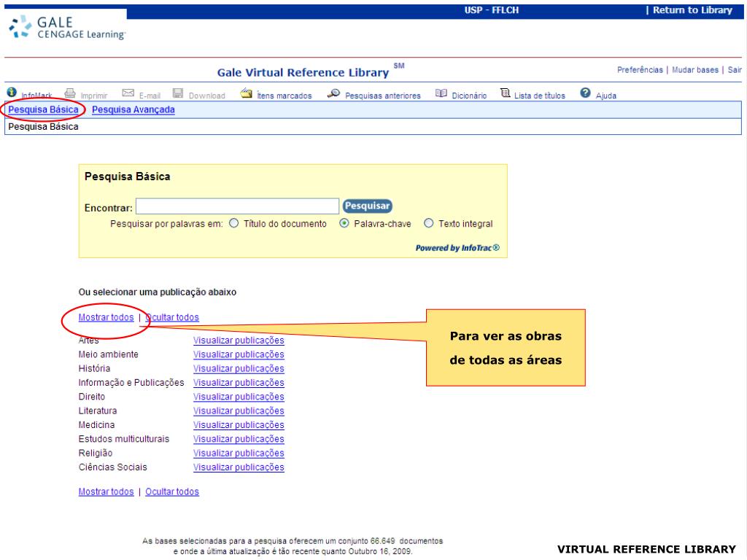Click the E-mail envelope icon
The width and height of the screenshot is (747, 560).
(128, 93)
